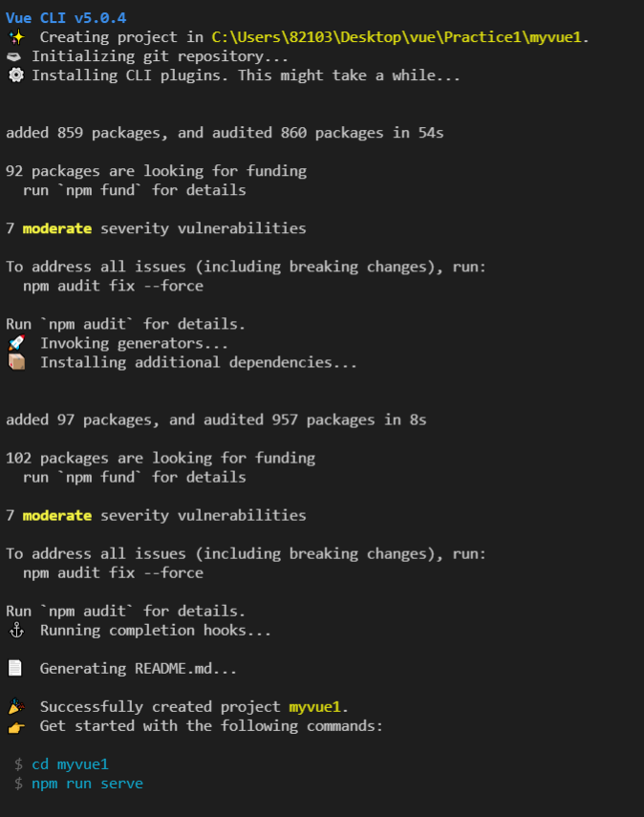This screenshot has height=817, width=644.
Task: Click the yellow myvue1 project name
Action: point(314,707)
